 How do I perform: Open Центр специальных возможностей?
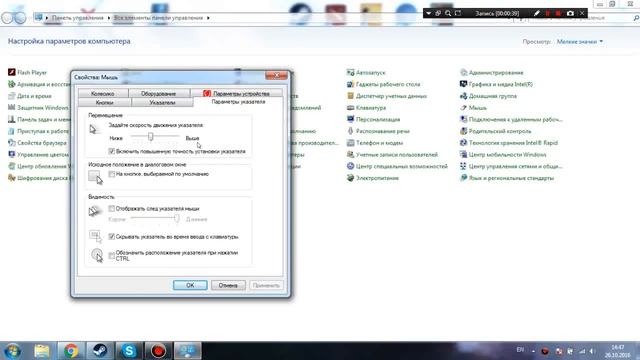tap(397, 166)
